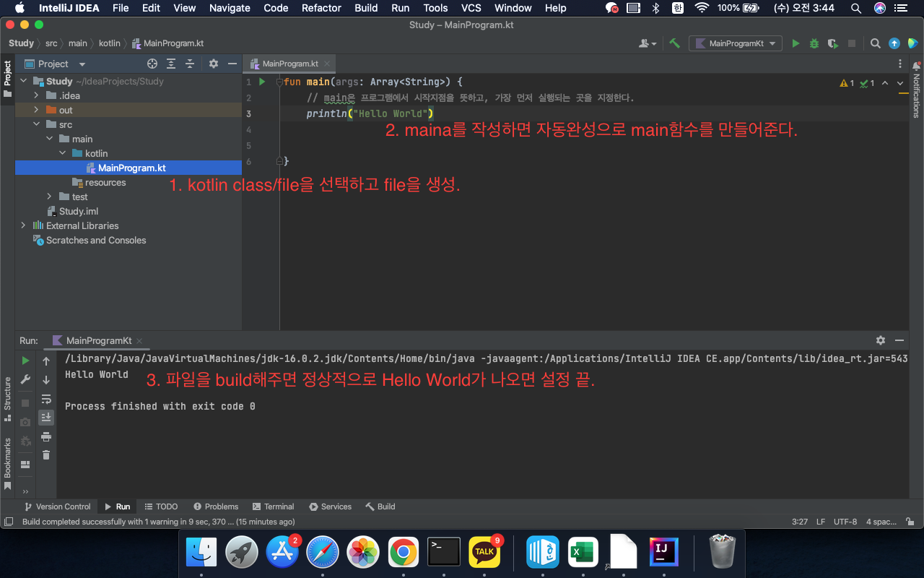Rerun program in Run panel

click(x=25, y=361)
